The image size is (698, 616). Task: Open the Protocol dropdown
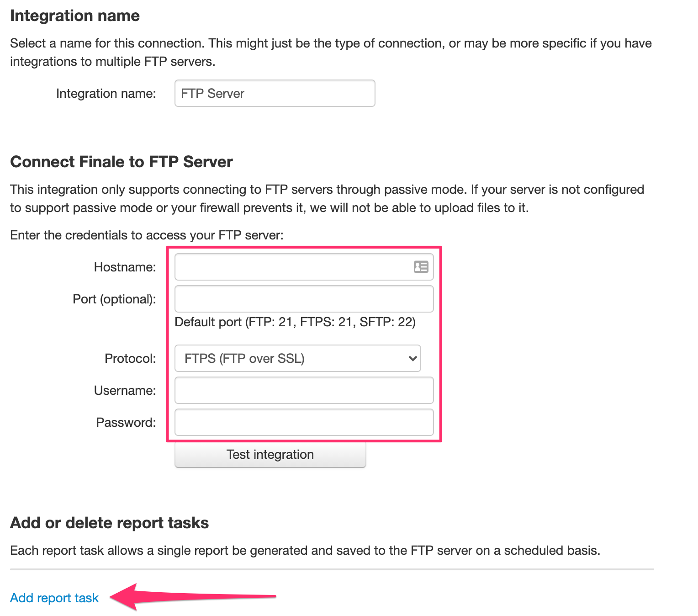(x=298, y=358)
